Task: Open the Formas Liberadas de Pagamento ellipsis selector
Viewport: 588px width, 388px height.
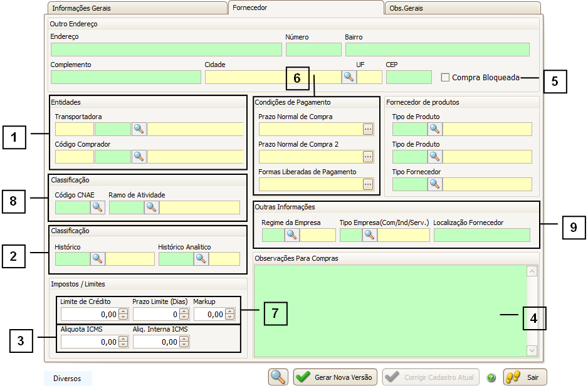Action: click(x=368, y=184)
